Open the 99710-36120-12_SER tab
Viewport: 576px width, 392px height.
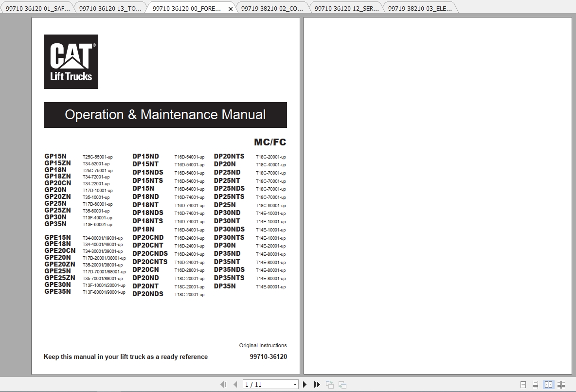(346, 8)
